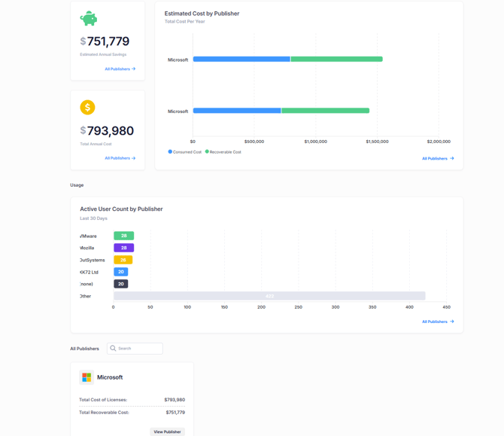The image size is (504, 436).
Task: Click the OutSystems yellow bar
Action: [x=123, y=260]
